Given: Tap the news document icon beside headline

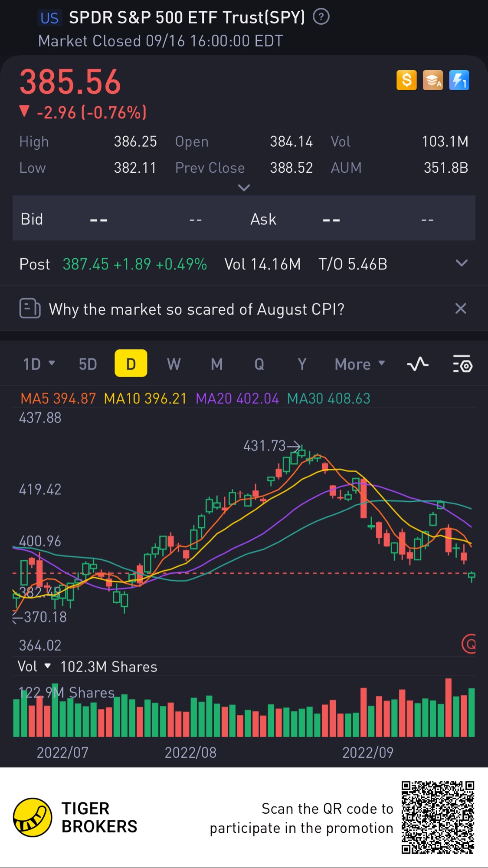Looking at the screenshot, I should coord(30,309).
